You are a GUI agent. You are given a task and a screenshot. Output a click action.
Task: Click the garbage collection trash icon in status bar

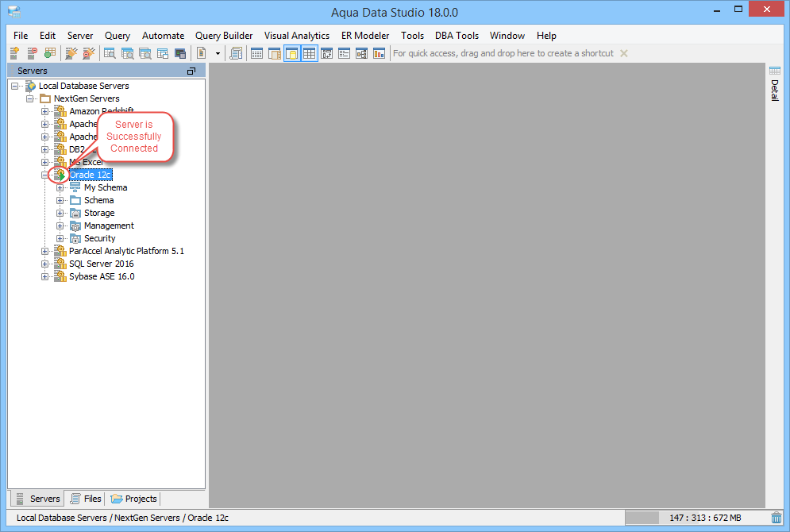coord(777,518)
